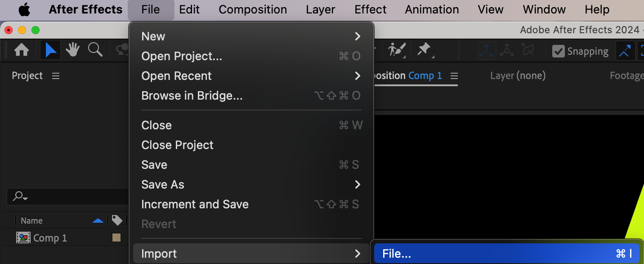Click the Project panel search field
644x264 pixels.
67,196
